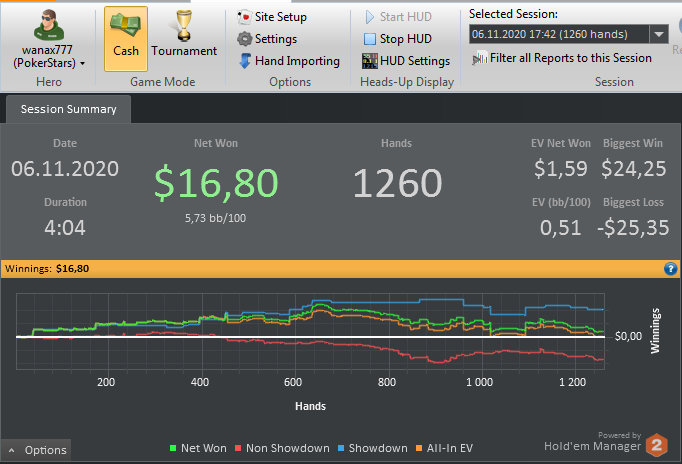The height and width of the screenshot is (464, 682).
Task: Click the Biggest Win value $24,25
Action: (633, 169)
